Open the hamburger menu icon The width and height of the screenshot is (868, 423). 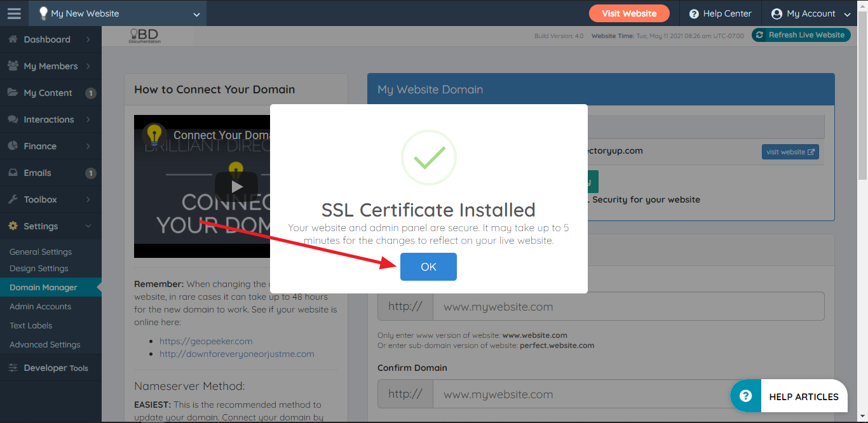[x=13, y=13]
